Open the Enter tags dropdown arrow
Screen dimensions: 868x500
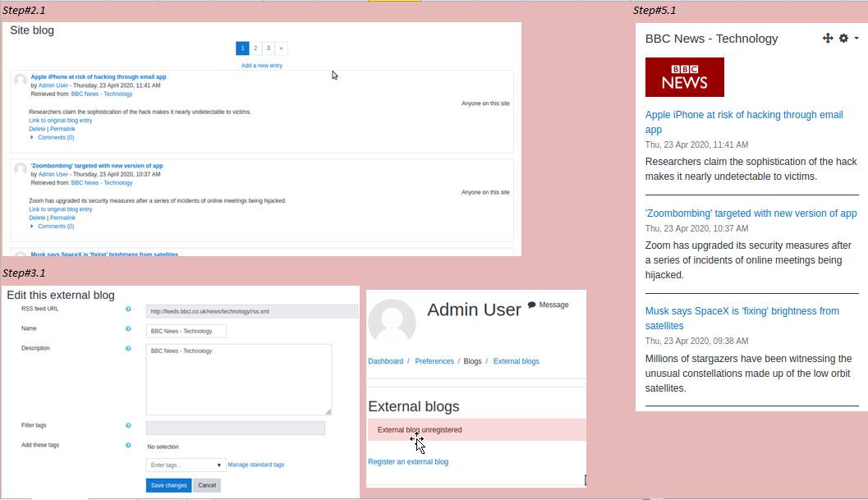(218, 466)
